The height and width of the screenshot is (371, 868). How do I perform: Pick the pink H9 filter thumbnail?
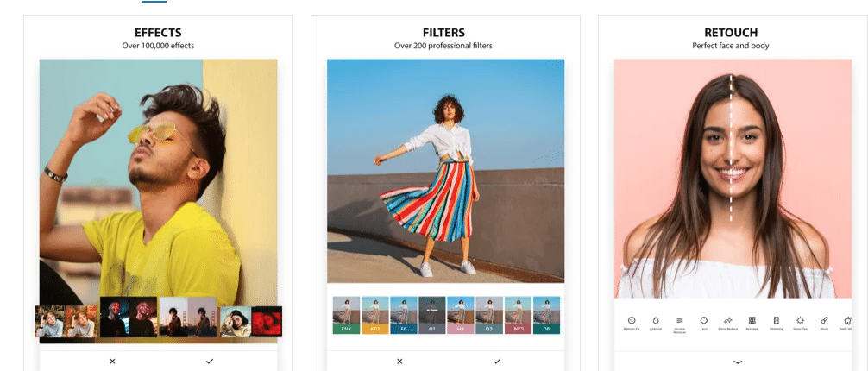click(461, 315)
